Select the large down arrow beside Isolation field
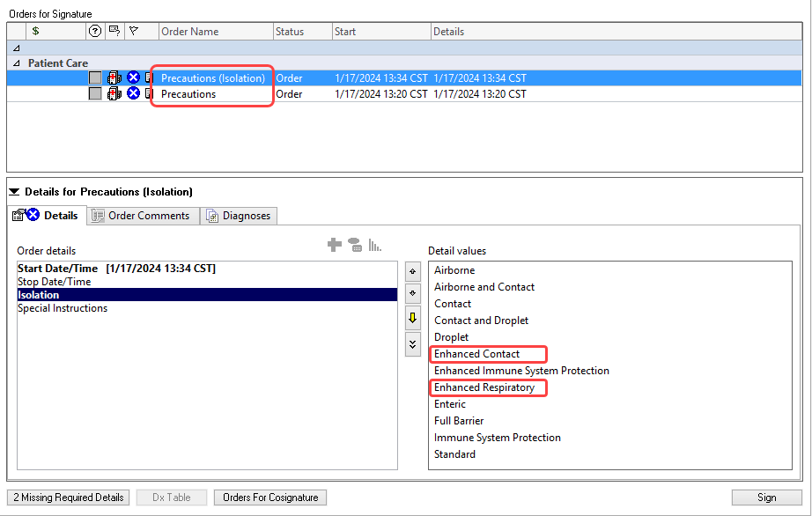Viewport: 812px width, 516px height. click(412, 318)
